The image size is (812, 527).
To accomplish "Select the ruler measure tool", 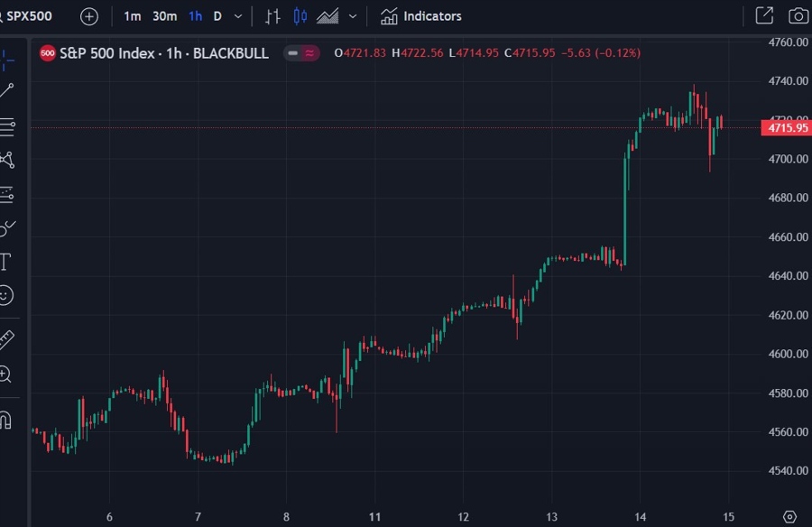I will (6, 340).
